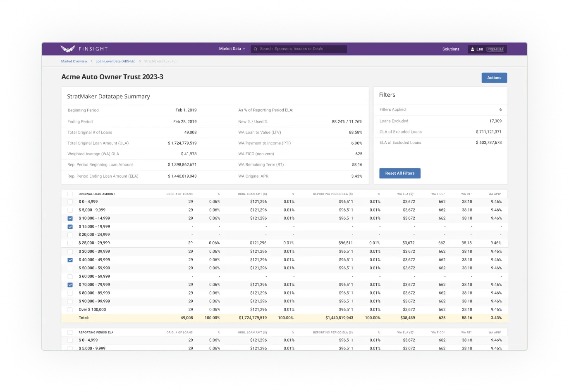569x392 pixels.
Task: Click the $ 50,000 - 59,999 row label
Action: [94, 268]
